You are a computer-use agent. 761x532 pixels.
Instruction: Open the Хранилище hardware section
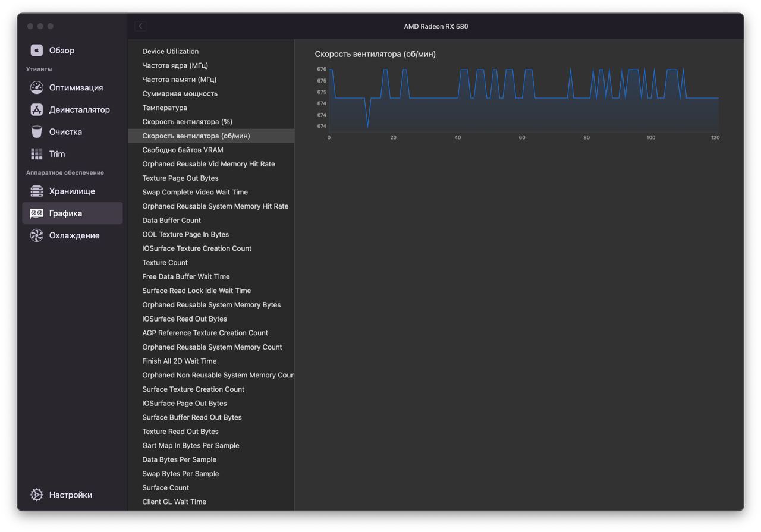click(x=73, y=191)
